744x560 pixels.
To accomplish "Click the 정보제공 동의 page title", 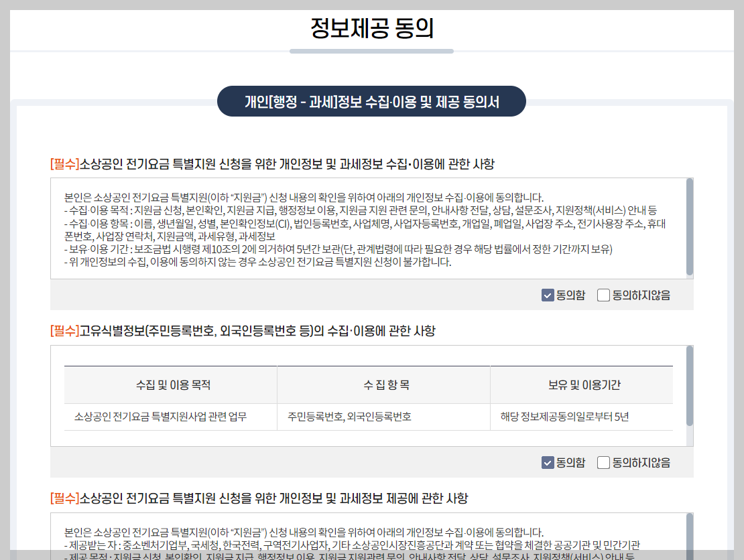I will (372, 28).
